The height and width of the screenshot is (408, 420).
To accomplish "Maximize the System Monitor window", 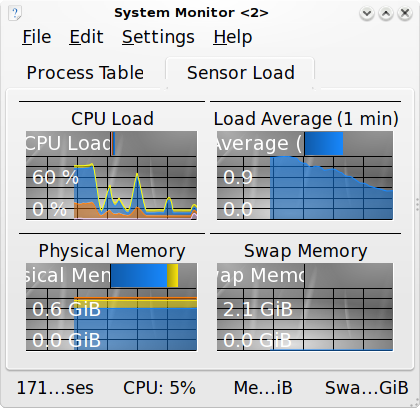I will 386,13.
